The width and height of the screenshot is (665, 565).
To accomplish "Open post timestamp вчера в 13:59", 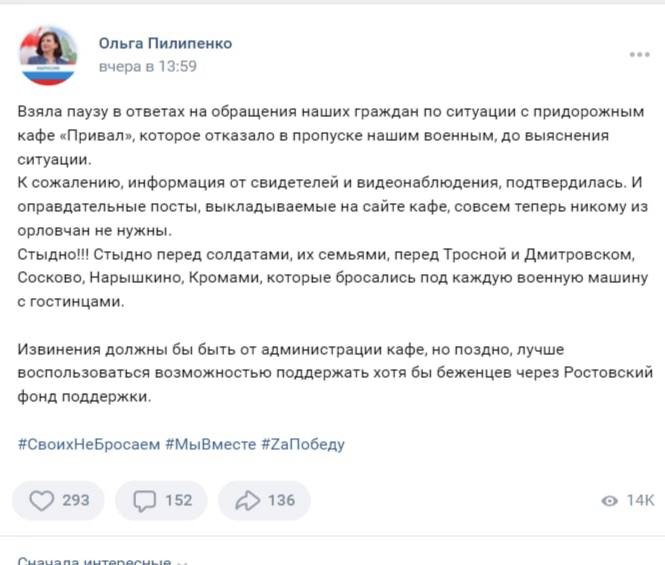I will [148, 67].
